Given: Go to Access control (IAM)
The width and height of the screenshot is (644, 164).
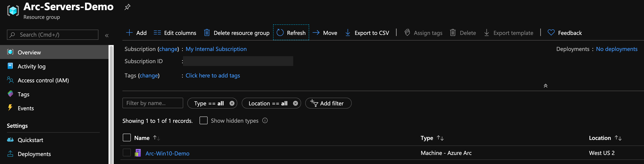Looking at the screenshot, I should click(54, 80).
